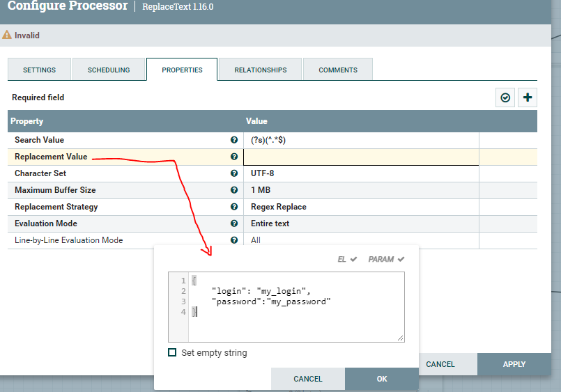Show help for Replacement Value property
Image resolution: width=561 pixels, height=392 pixels.
coord(234,157)
